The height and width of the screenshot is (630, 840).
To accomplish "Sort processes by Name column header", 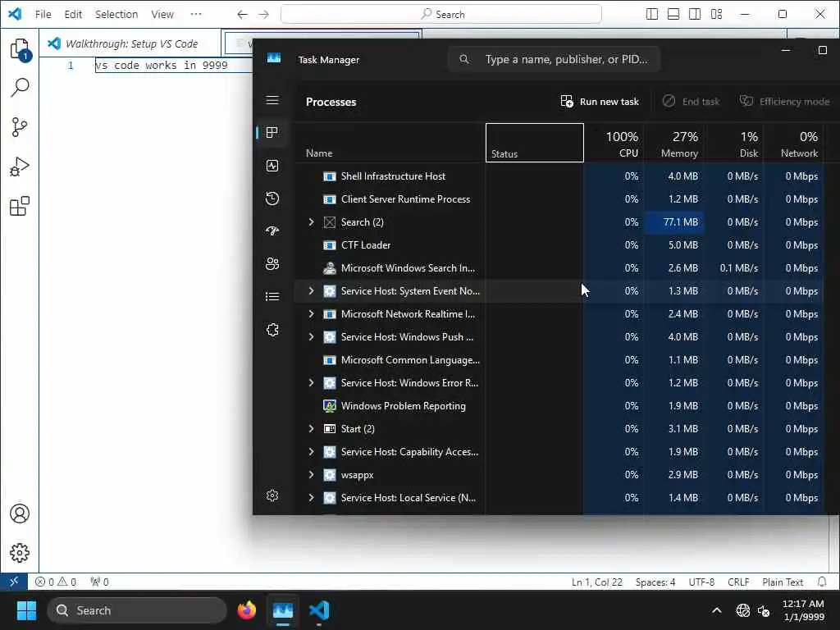I will (x=390, y=143).
